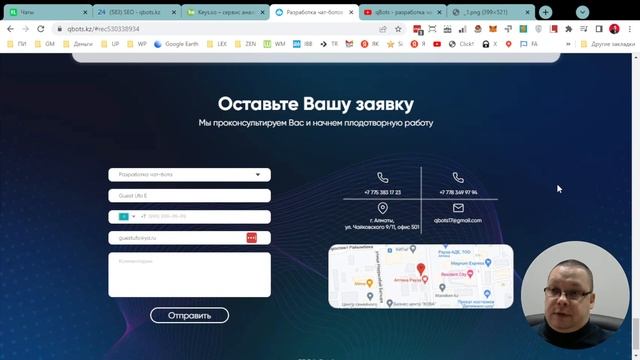Click the name input field
This screenshot has width=640, height=360.
[189, 196]
